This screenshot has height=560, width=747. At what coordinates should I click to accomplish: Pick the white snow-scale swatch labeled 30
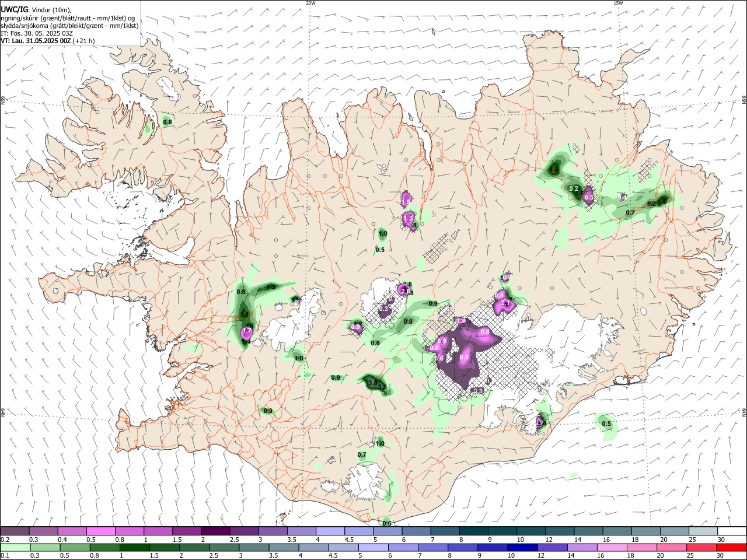732,531
